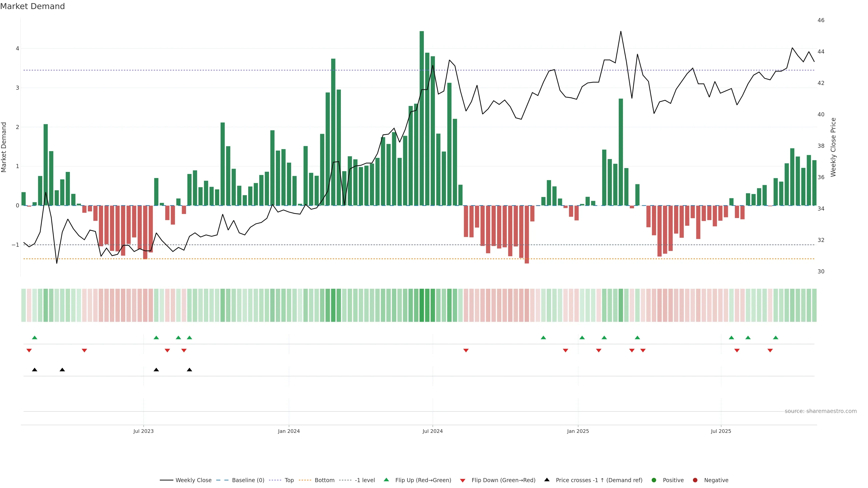Viewport: 868px width, 488px height.
Task: Click the orange Bottom legend line sample
Action: click(305, 480)
